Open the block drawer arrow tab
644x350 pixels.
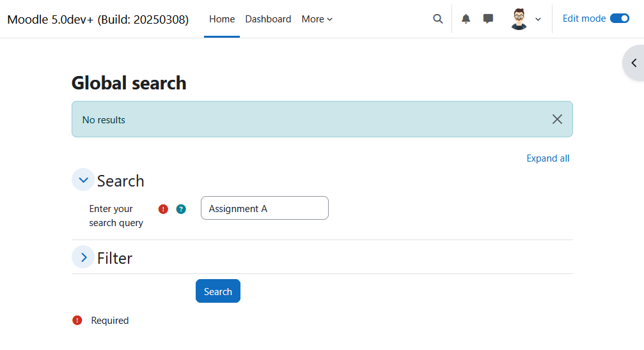point(634,63)
